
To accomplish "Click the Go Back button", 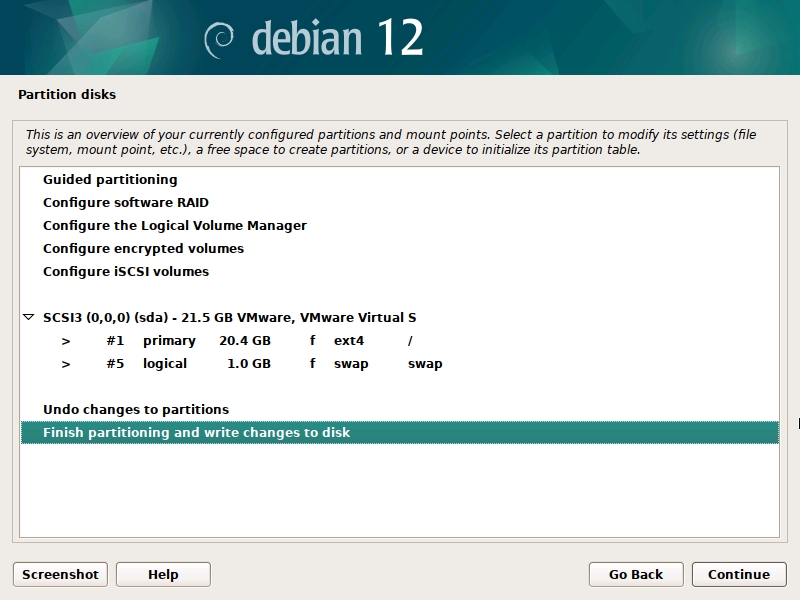I will click(636, 574).
